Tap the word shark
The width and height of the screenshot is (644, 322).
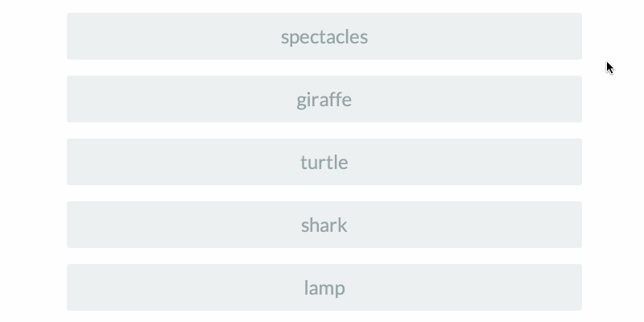coord(324,225)
